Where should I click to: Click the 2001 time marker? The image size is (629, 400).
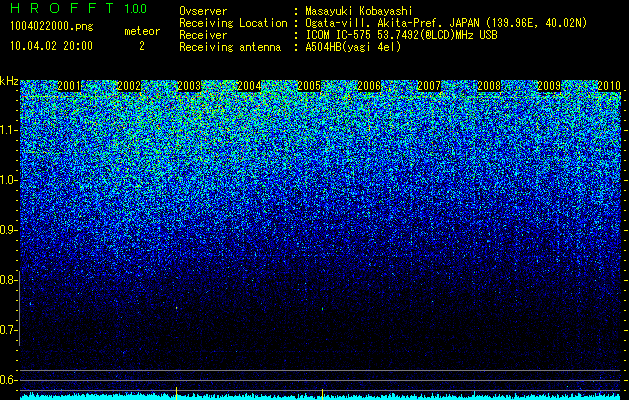[x=69, y=86]
